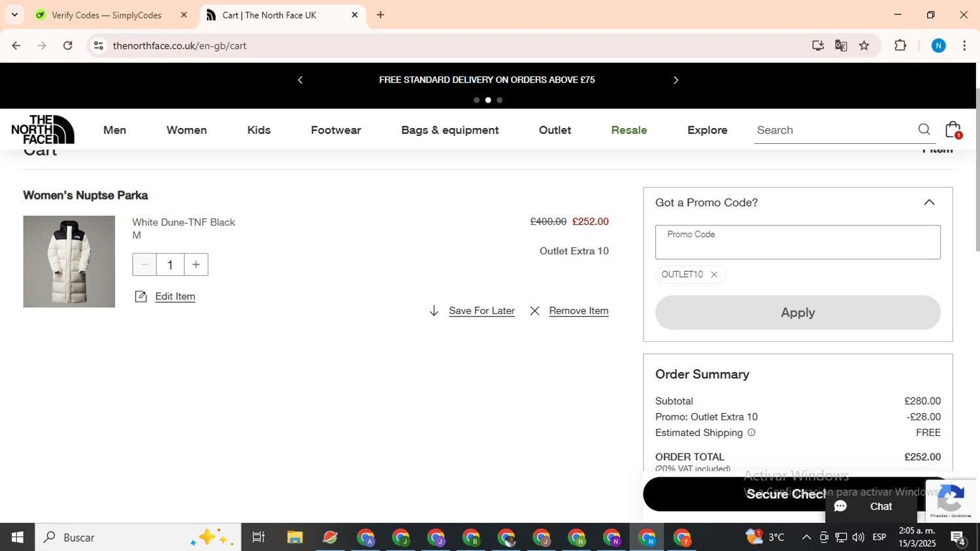Click the Remove Item link

(579, 311)
